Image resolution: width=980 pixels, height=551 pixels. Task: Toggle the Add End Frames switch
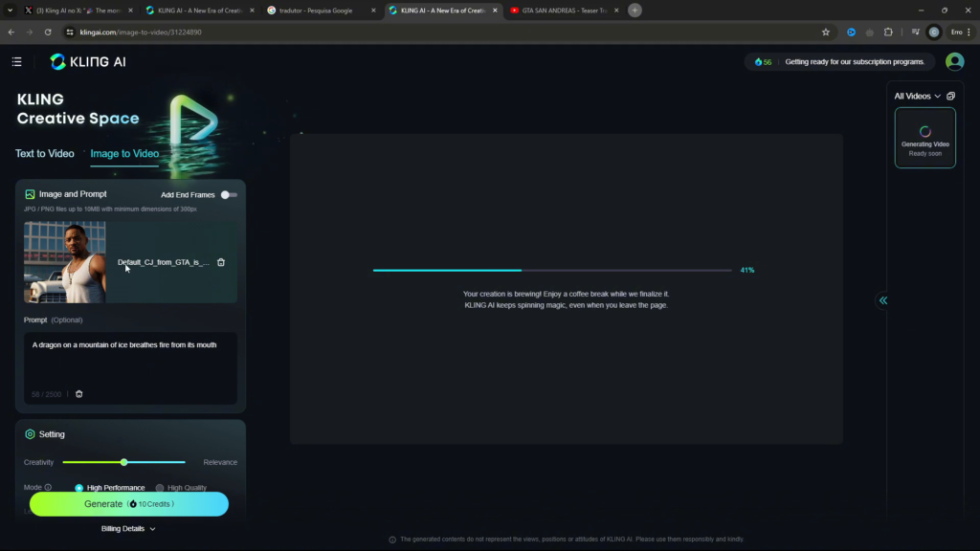229,195
